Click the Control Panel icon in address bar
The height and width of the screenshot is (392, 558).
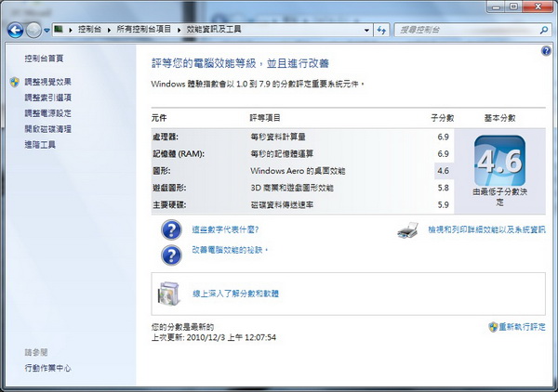(x=59, y=29)
